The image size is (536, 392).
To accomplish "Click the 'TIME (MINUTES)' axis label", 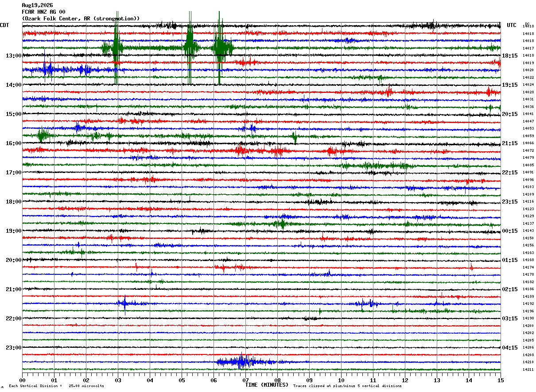I will [x=267, y=385].
